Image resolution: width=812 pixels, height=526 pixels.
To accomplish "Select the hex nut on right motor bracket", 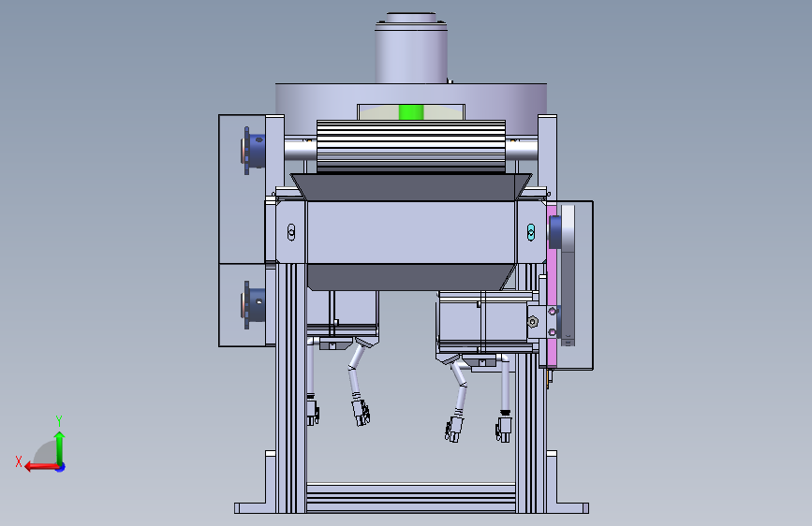I will (x=532, y=322).
